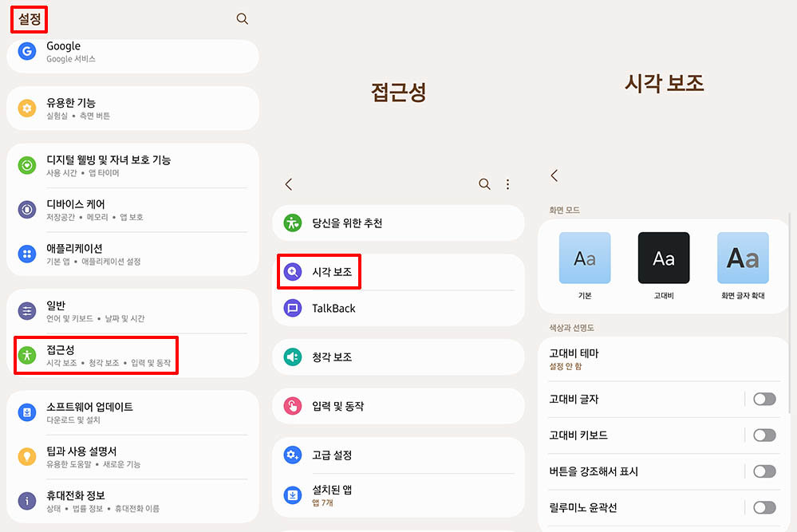797x532 pixels.
Task: Tap the green 접근성 accessibility icon
Action: coord(27,356)
